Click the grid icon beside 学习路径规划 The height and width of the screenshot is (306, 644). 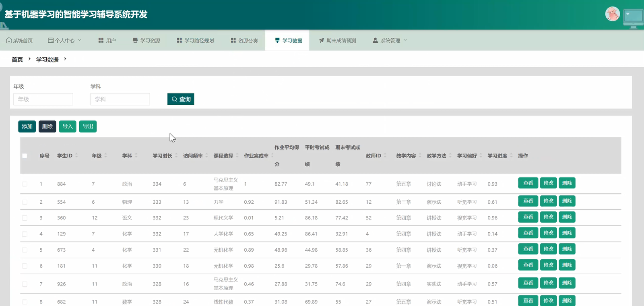pyautogui.click(x=180, y=40)
